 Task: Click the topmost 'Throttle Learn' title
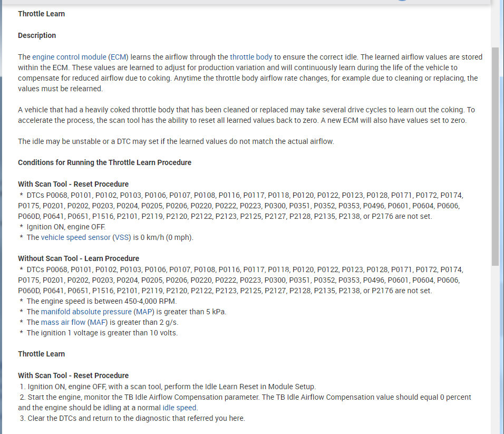point(41,14)
